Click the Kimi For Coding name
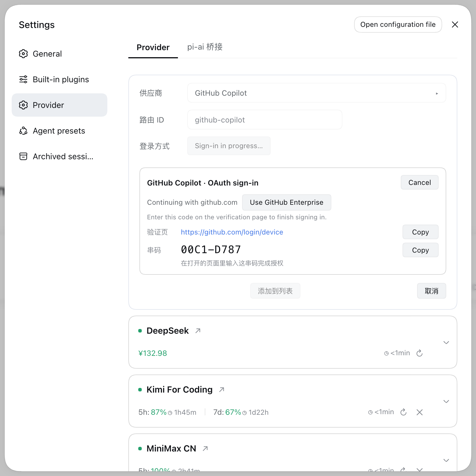Image resolution: width=476 pixels, height=476 pixels. pyautogui.click(x=179, y=390)
